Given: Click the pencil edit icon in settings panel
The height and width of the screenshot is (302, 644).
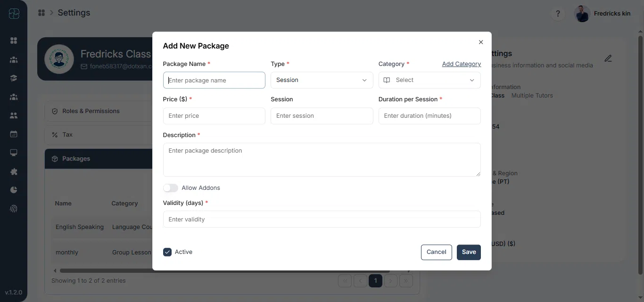Looking at the screenshot, I should click(608, 58).
